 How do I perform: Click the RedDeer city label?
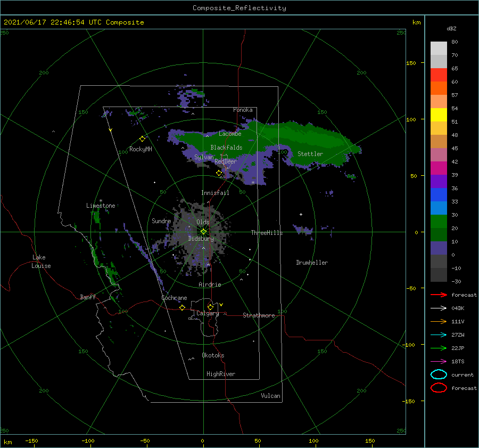click(226, 161)
